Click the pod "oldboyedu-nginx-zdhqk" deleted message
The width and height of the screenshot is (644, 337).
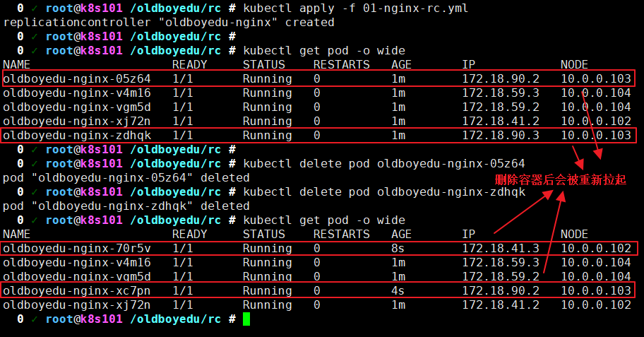(126, 206)
